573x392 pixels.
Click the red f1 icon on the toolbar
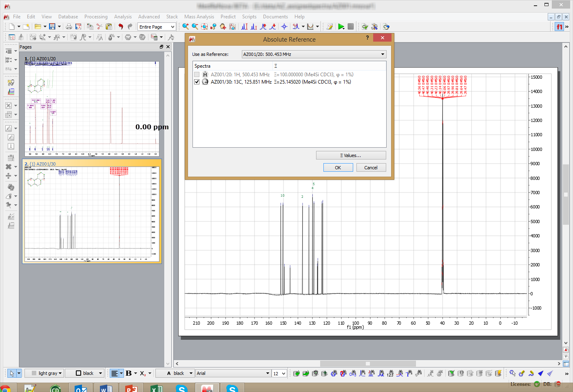[559, 27]
